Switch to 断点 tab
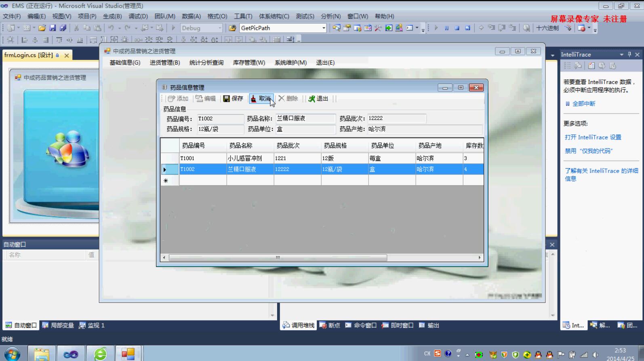Screen dimensions: 644x361 (x=330, y=325)
